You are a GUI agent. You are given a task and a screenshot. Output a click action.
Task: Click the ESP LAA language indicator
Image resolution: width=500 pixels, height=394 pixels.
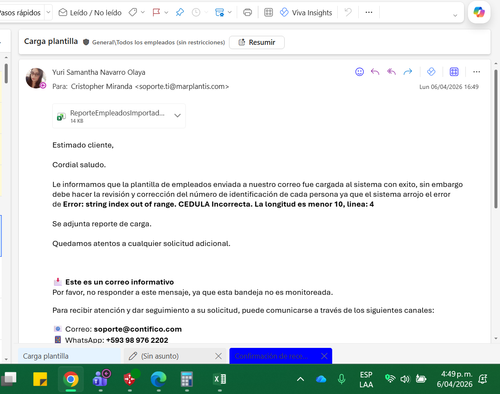366,379
